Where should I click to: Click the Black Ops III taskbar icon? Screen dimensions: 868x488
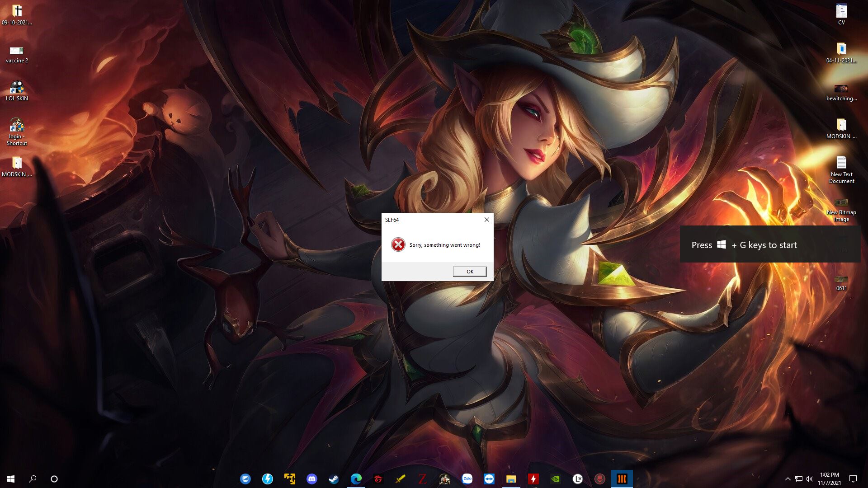(622, 479)
